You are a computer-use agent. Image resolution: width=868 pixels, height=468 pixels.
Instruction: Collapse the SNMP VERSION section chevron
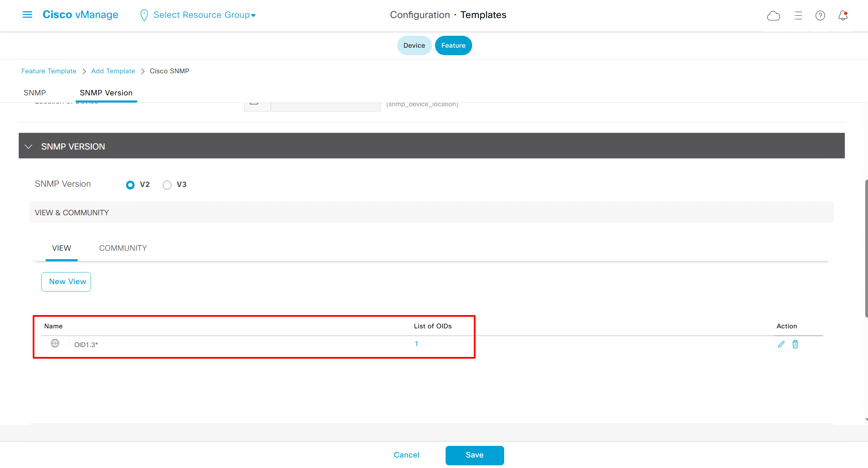point(29,146)
